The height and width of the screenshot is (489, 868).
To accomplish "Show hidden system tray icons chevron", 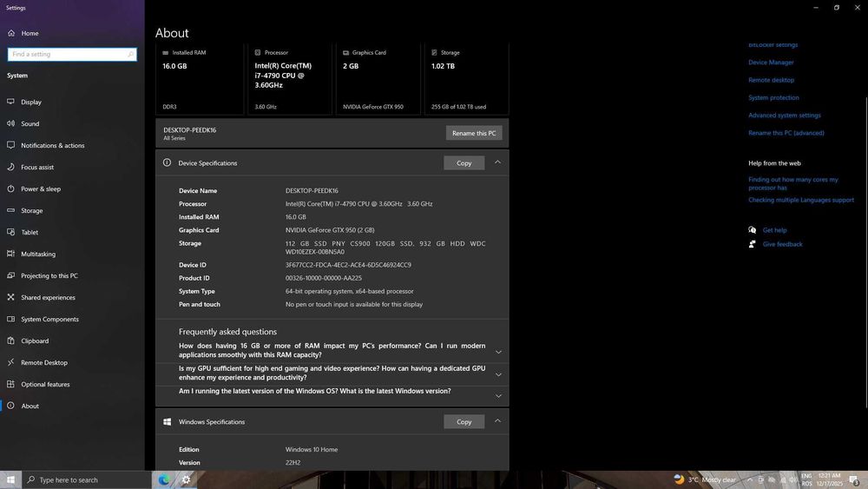I will tap(750, 480).
